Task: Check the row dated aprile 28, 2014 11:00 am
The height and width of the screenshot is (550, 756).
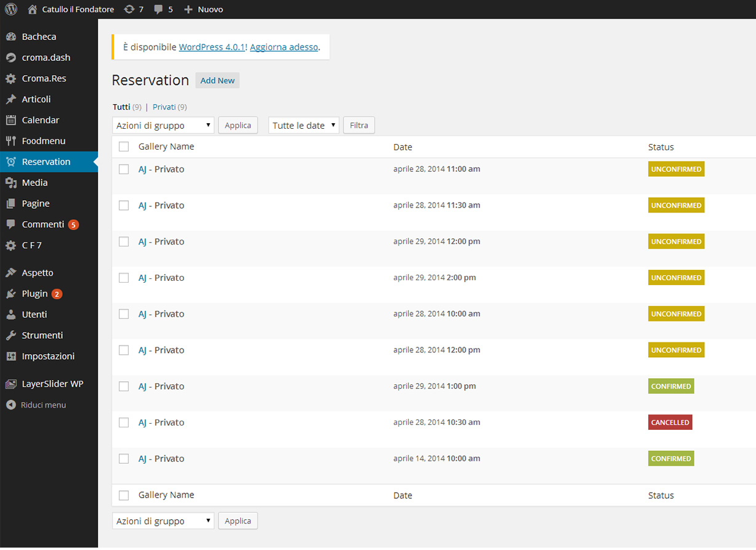Action: tap(124, 169)
